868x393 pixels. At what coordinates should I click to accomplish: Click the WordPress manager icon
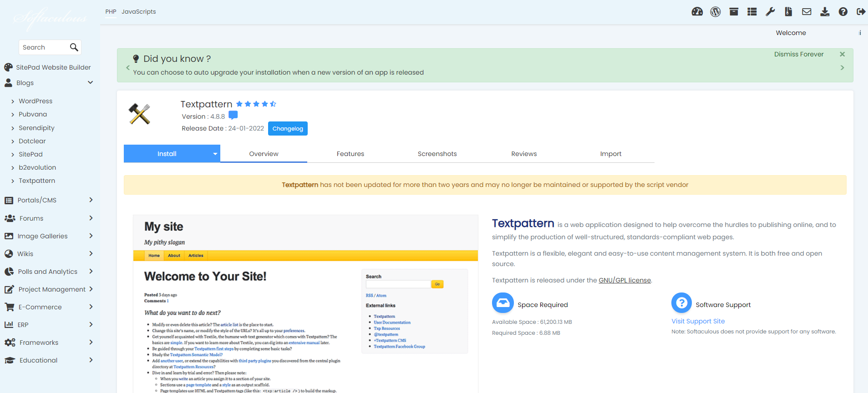coord(715,12)
